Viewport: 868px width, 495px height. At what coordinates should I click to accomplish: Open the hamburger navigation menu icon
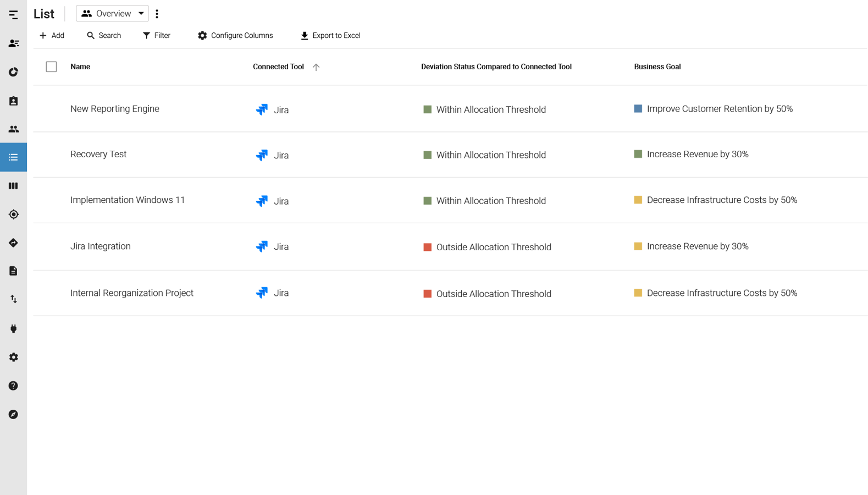coord(13,15)
